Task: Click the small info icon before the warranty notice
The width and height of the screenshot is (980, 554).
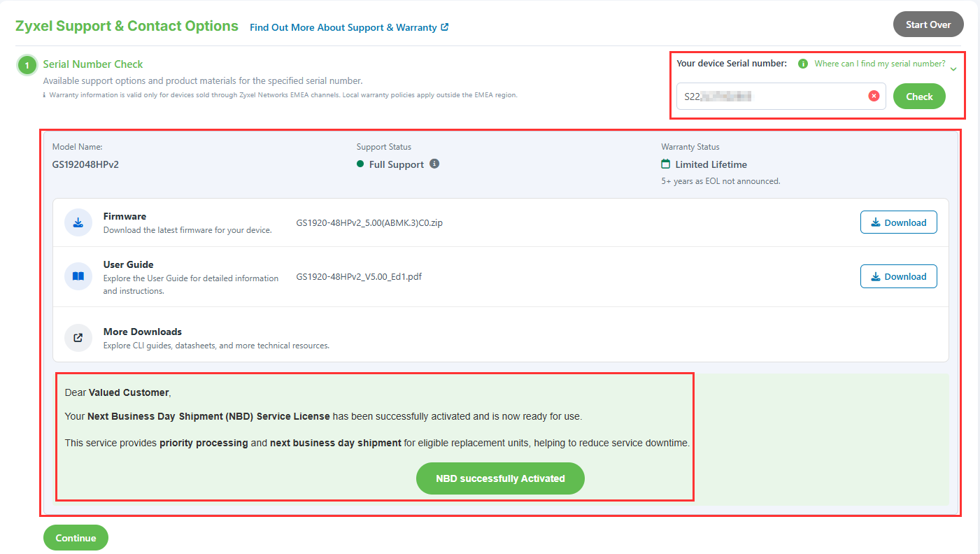Action: tap(45, 95)
